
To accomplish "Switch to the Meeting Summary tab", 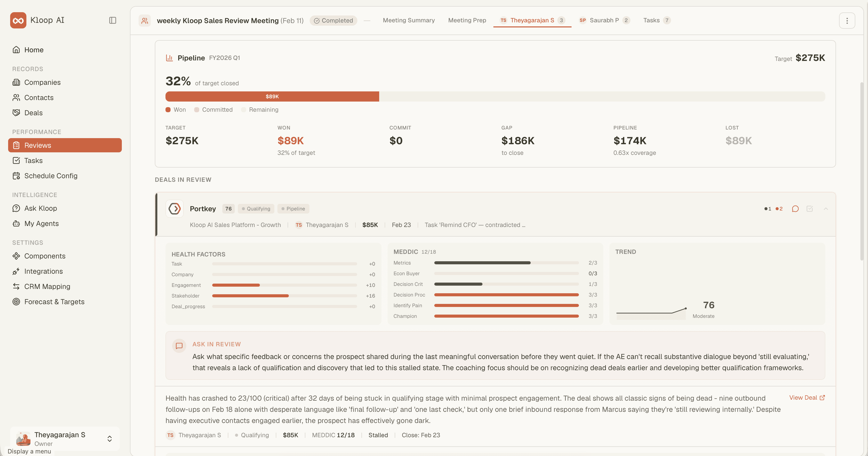I will [408, 20].
